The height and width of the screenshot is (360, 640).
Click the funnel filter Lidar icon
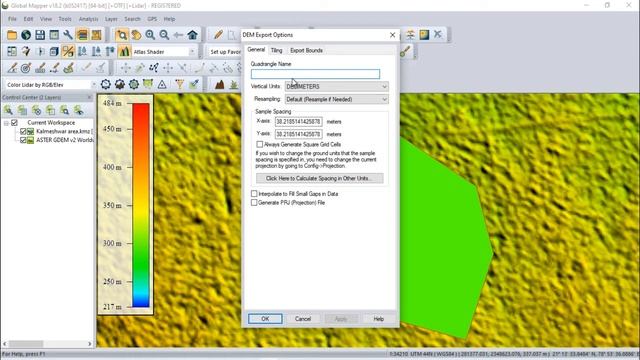pos(180,84)
